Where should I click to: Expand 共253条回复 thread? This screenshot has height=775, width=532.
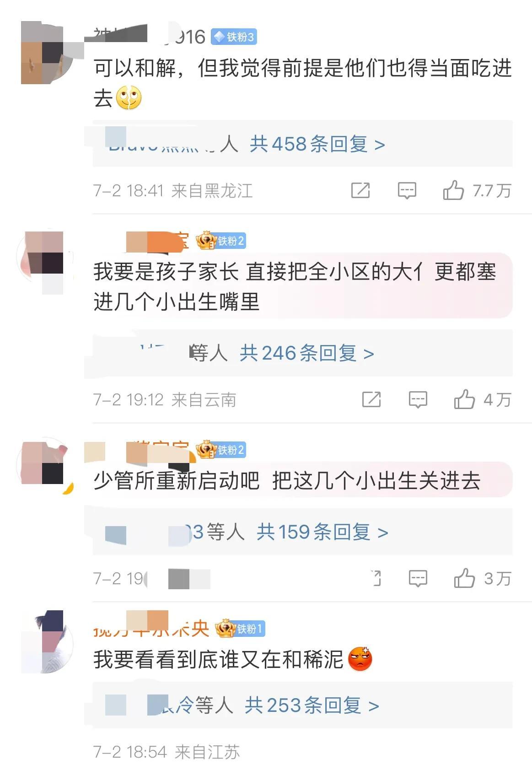(312, 705)
